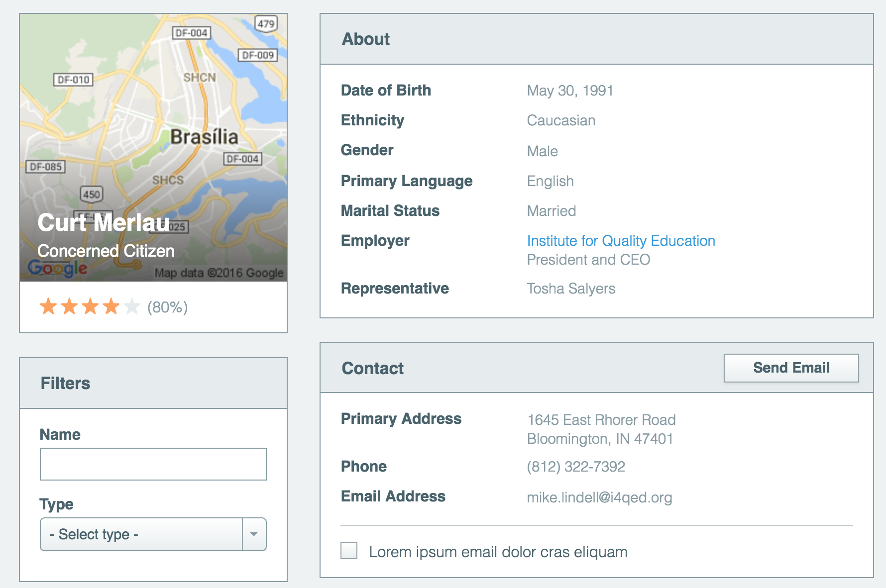The height and width of the screenshot is (588, 886).
Task: Click the fourth orange rating star
Action: (x=111, y=306)
